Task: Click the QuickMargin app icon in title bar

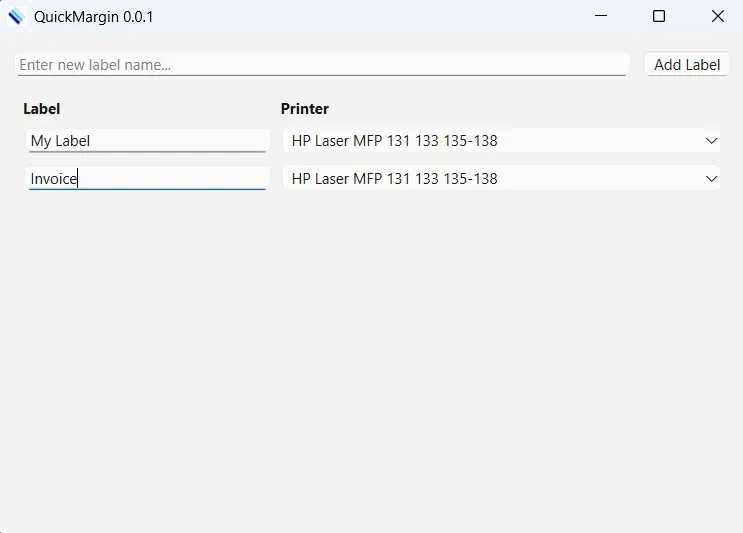Action: [16, 17]
